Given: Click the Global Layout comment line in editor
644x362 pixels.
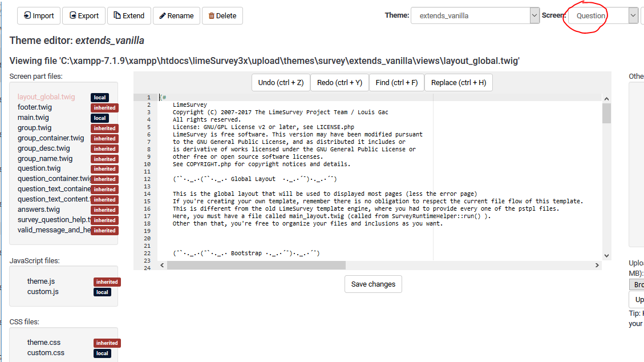Looking at the screenshot, I should pyautogui.click(x=254, y=179).
